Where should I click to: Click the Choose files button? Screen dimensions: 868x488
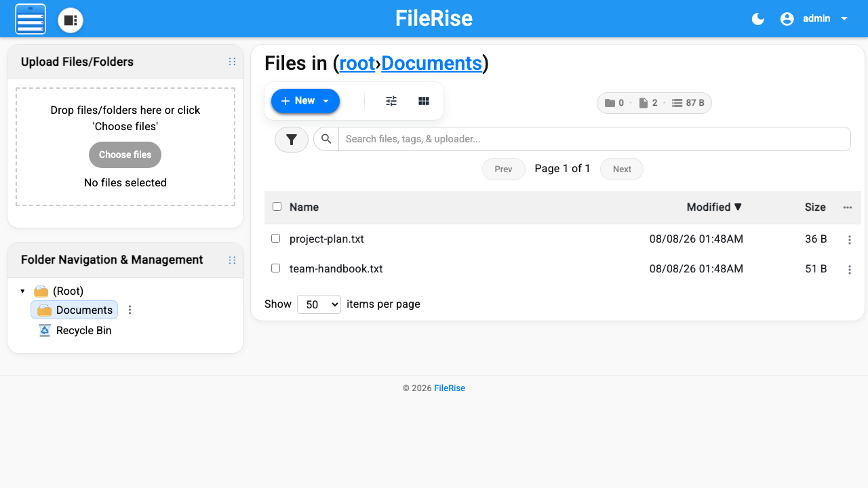[125, 155]
